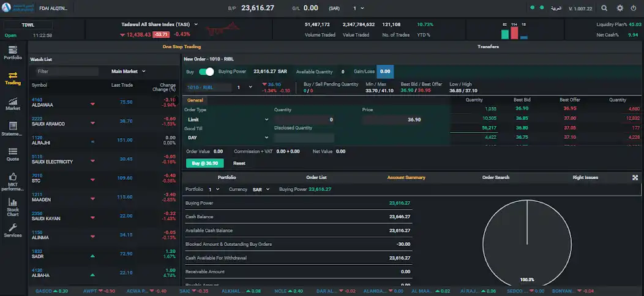Switch to the Portfolio bottom tab
The image size is (644, 296).
(227, 177)
